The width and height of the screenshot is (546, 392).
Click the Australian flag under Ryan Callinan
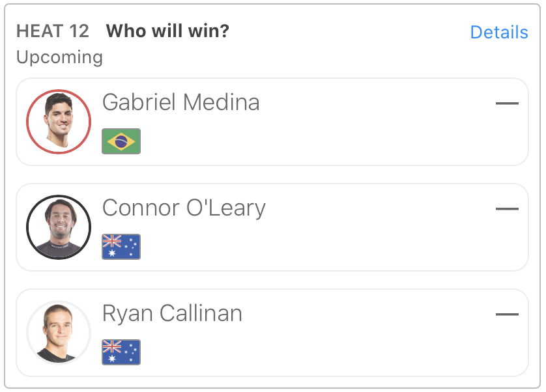pyautogui.click(x=121, y=352)
